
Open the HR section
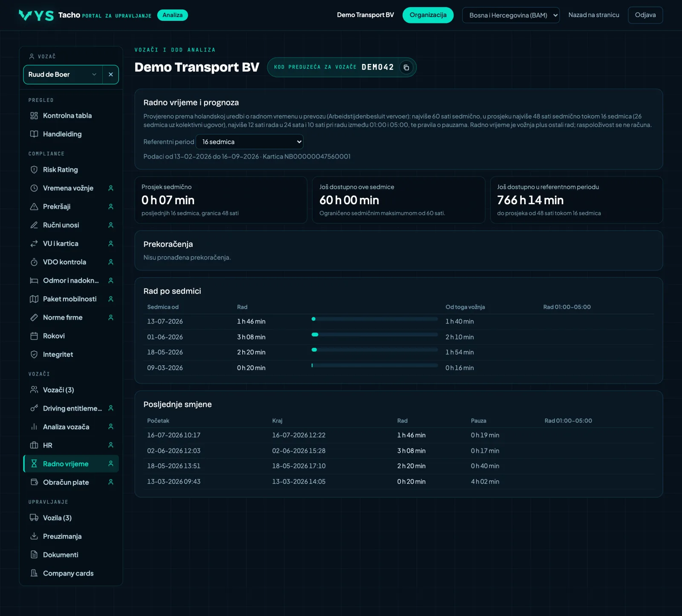point(71,445)
